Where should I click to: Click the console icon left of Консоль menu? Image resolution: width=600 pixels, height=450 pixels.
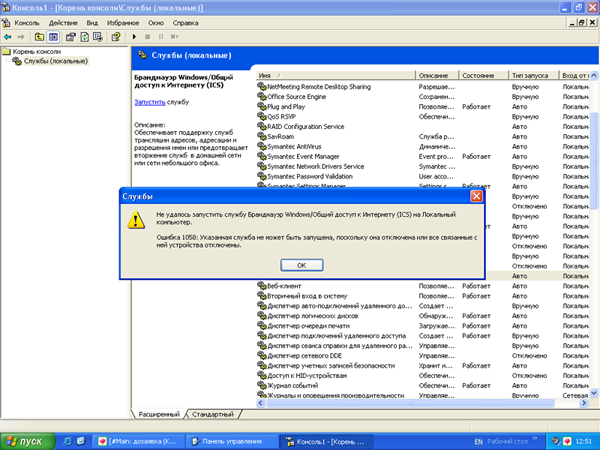(6, 23)
